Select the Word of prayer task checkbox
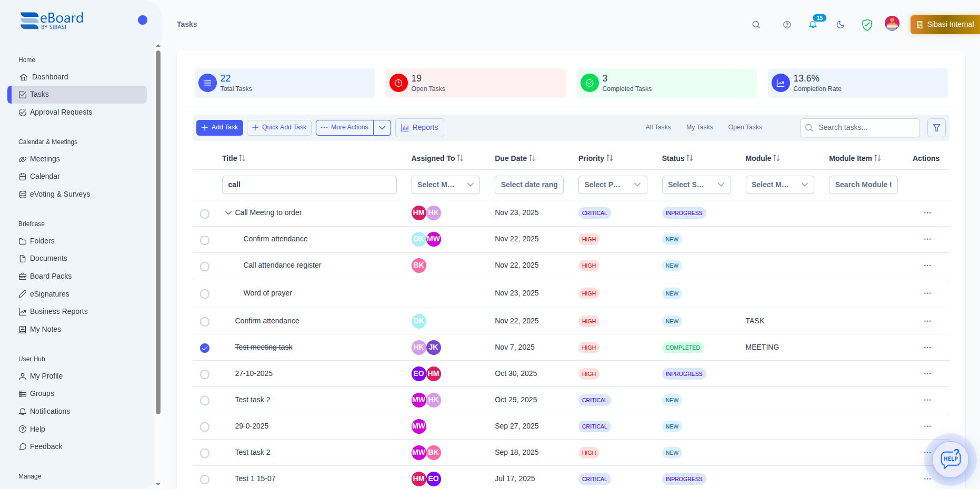The width and height of the screenshot is (980, 489). (205, 294)
